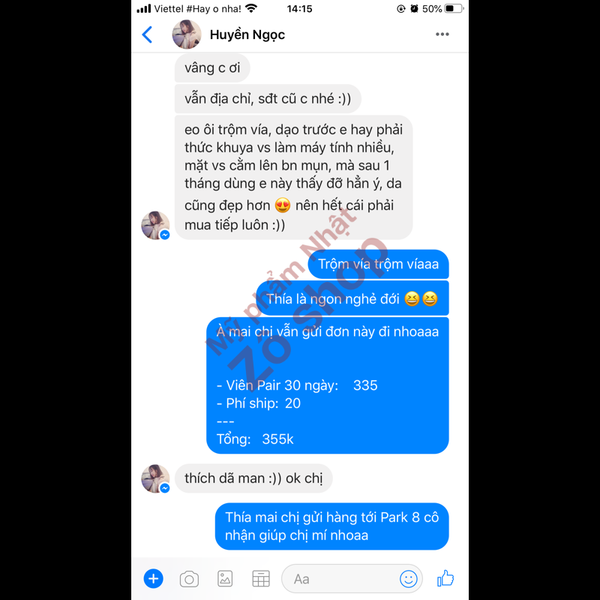Tap the grid sticker panel icon
The width and height of the screenshot is (600, 600).
[x=261, y=579]
